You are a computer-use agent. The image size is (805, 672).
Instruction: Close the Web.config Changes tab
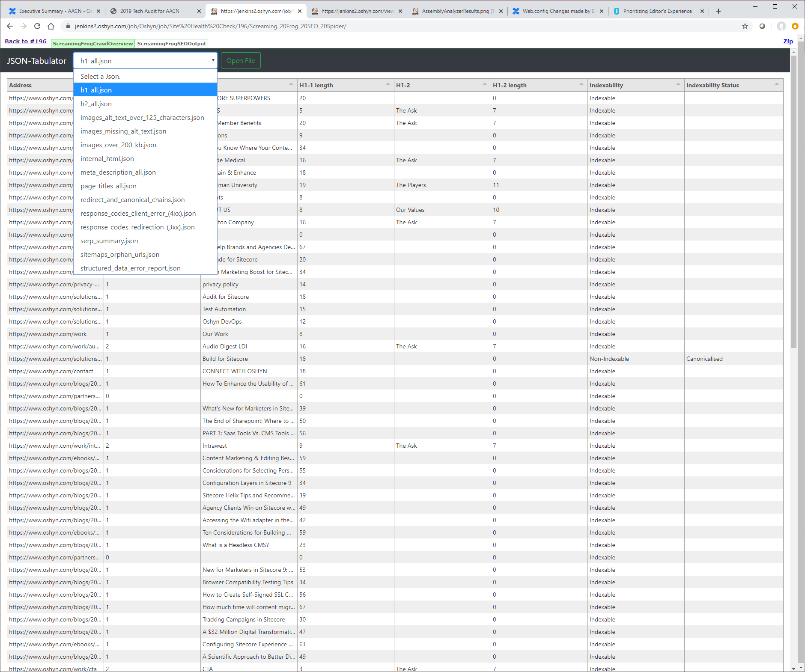click(x=602, y=11)
